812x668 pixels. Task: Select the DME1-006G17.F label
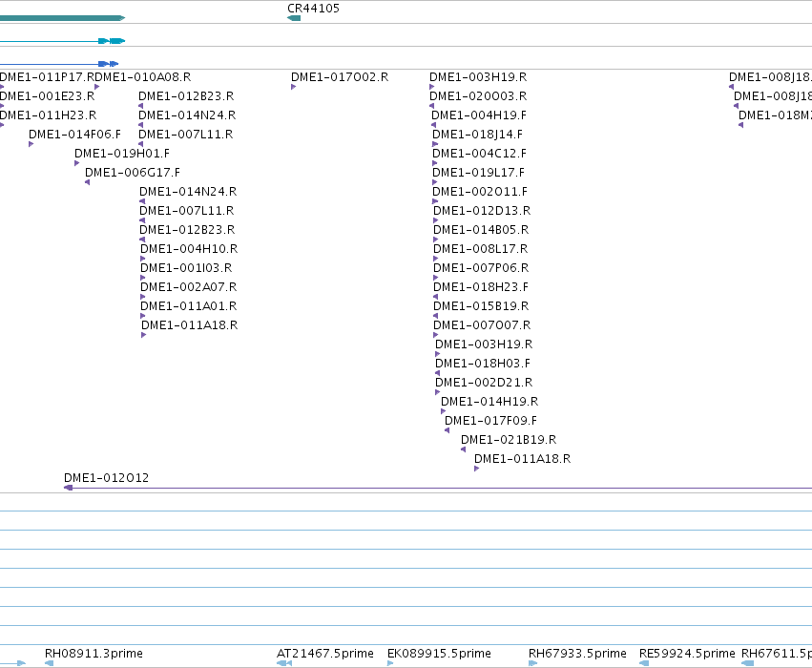pos(133,173)
